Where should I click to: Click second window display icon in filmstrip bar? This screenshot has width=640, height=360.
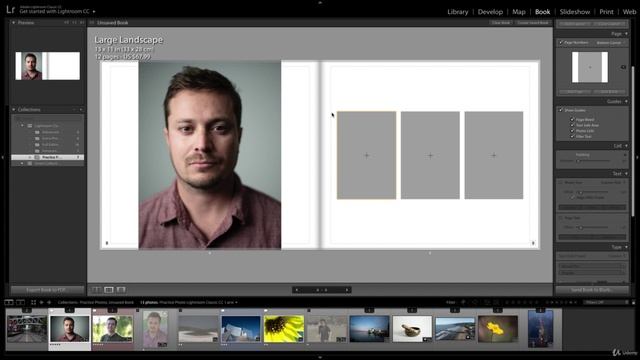[x=20, y=302]
